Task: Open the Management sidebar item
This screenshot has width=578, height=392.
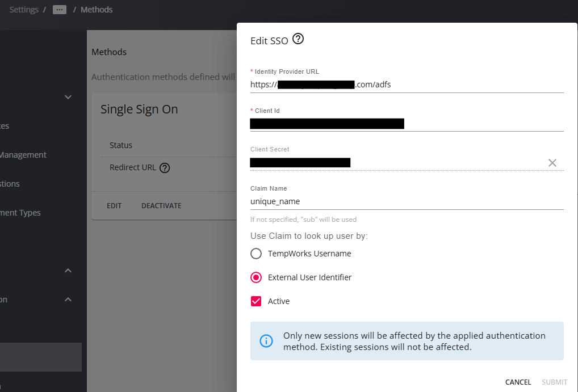Action: [23, 155]
